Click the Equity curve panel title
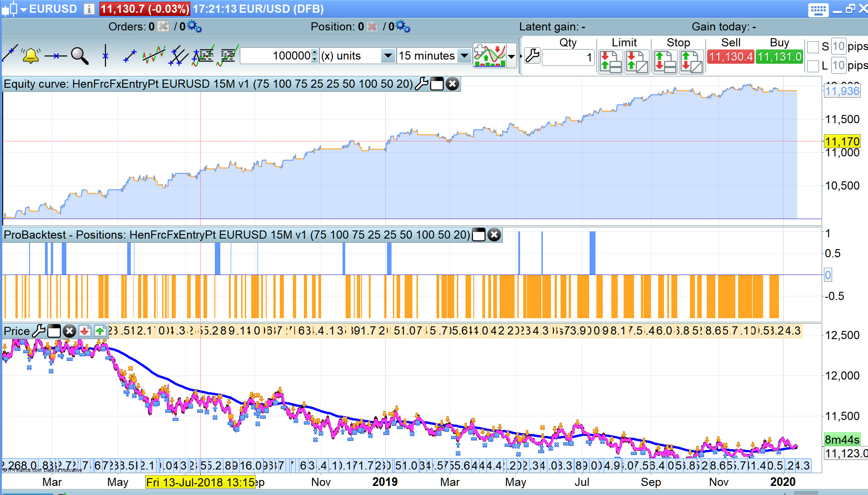Screen dimensions: 868x495 click(208, 84)
